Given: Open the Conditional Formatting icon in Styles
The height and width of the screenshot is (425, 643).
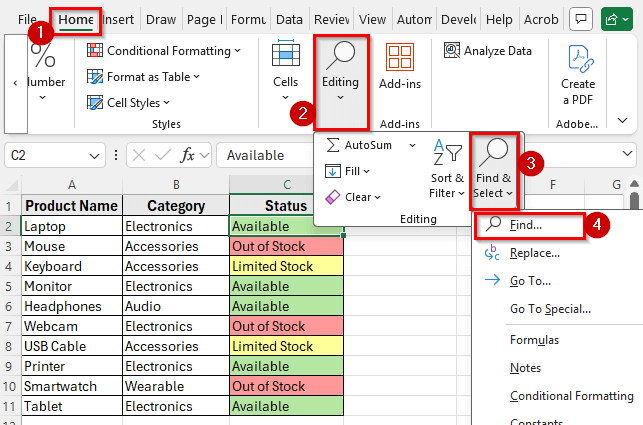Looking at the screenshot, I should (95, 50).
